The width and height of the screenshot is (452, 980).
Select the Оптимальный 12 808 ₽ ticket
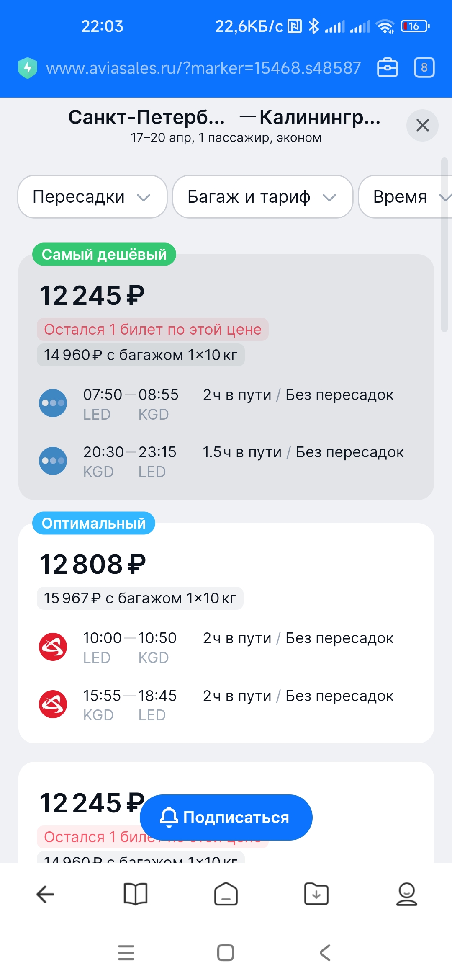coord(226,633)
